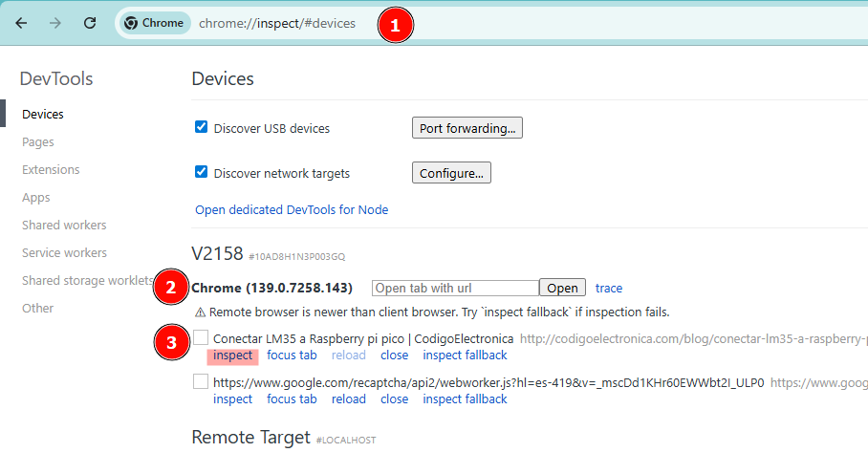The width and height of the screenshot is (868, 474).
Task: Click the V2158 device name heading
Action: (x=217, y=254)
